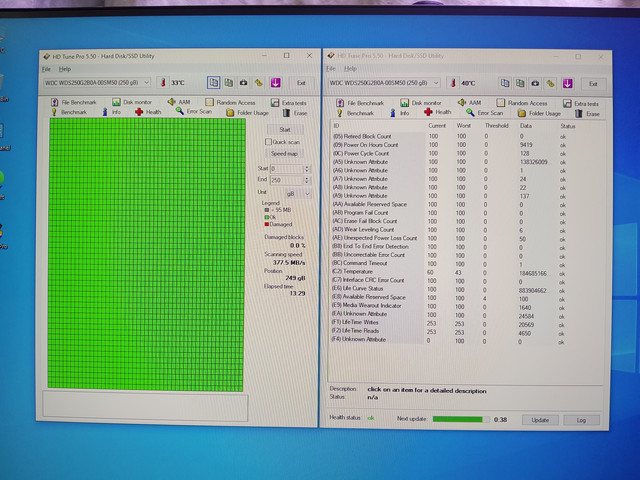Switch to Health tab in the left window

tap(148, 112)
